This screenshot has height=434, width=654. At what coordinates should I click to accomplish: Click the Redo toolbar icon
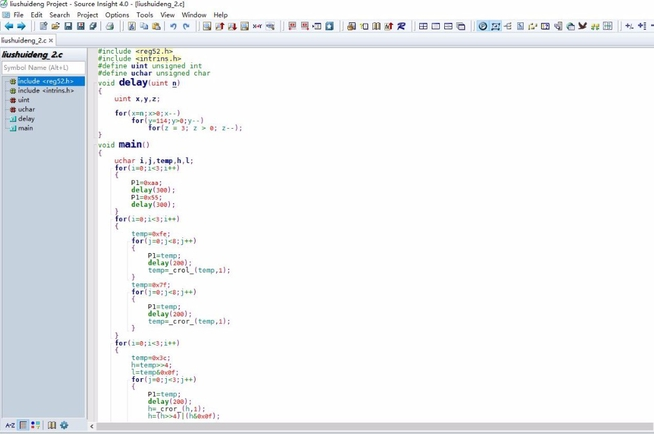(x=186, y=27)
